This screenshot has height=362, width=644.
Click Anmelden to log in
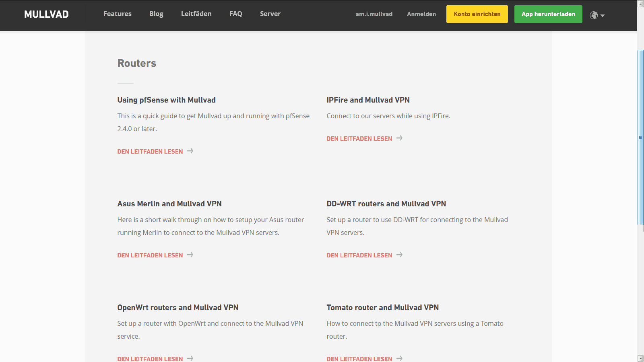tap(421, 14)
